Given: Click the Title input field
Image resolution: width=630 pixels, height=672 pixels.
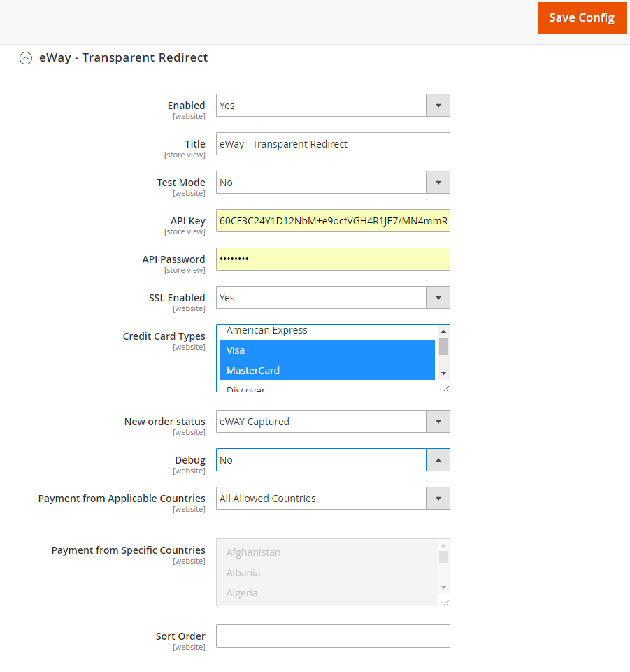Looking at the screenshot, I should point(333,143).
